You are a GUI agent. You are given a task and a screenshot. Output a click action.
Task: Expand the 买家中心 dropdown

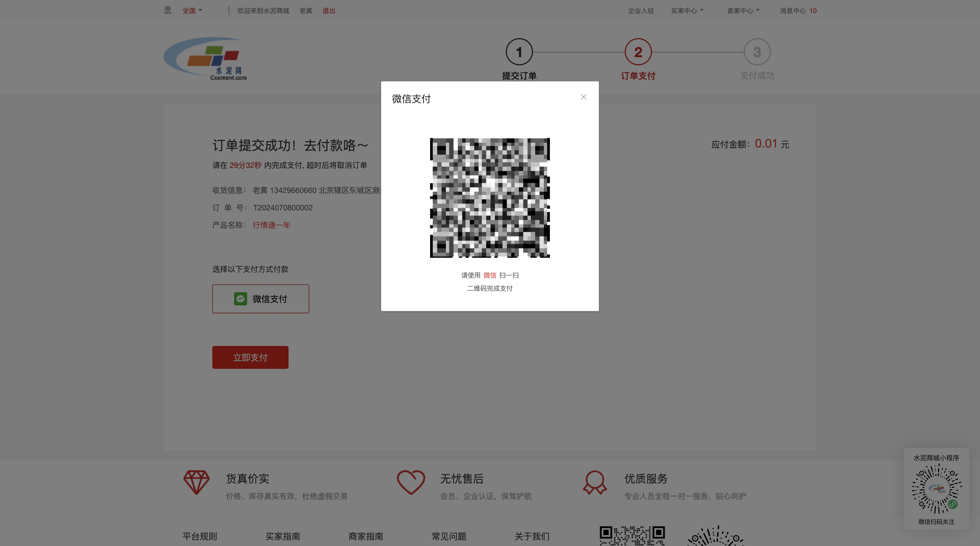pyautogui.click(x=687, y=11)
